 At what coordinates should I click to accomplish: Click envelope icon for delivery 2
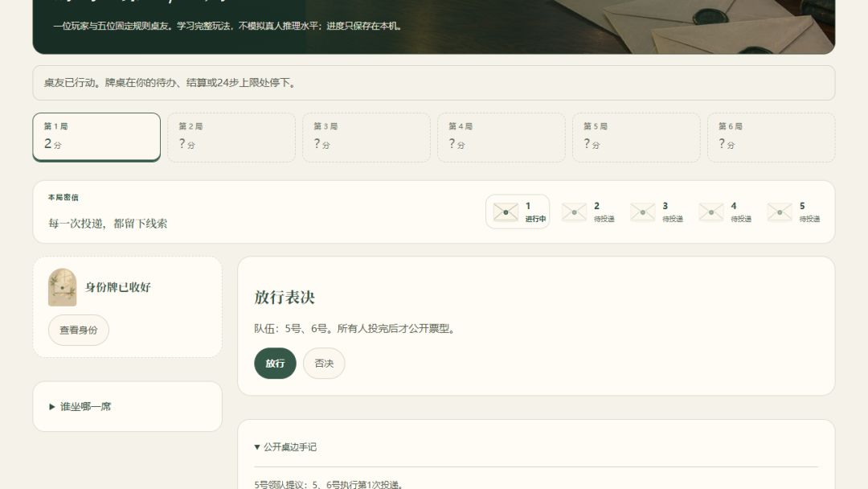pos(574,212)
